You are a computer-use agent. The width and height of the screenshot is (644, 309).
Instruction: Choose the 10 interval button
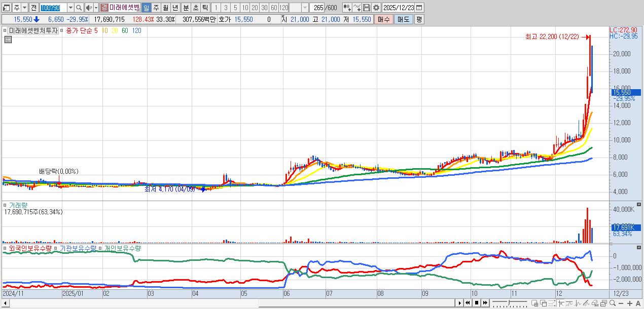[245, 8]
